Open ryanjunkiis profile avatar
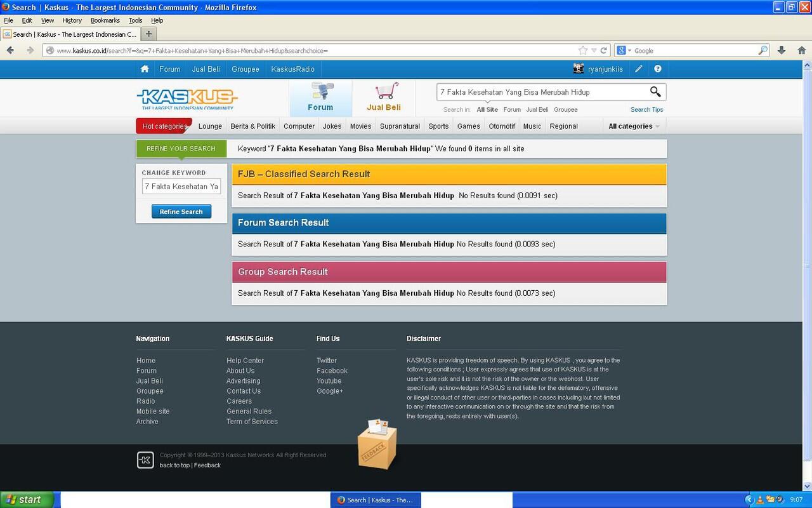 (579, 69)
